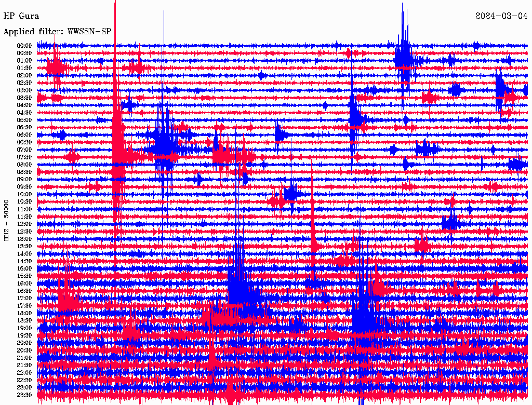Select the 19:00 time row label
532x405 pixels.
pyautogui.click(x=24, y=328)
